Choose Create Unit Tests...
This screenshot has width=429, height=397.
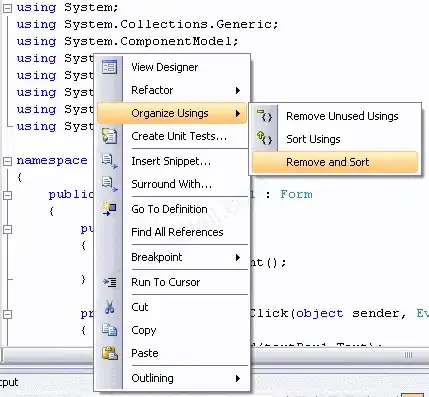[x=172, y=136]
